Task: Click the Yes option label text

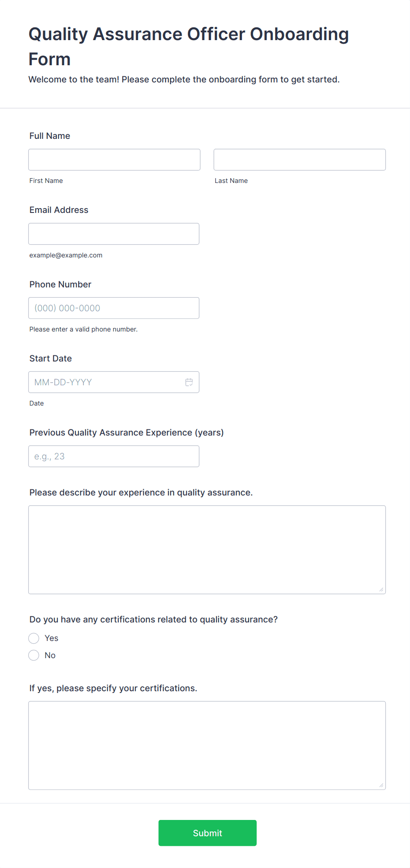Action: point(52,638)
